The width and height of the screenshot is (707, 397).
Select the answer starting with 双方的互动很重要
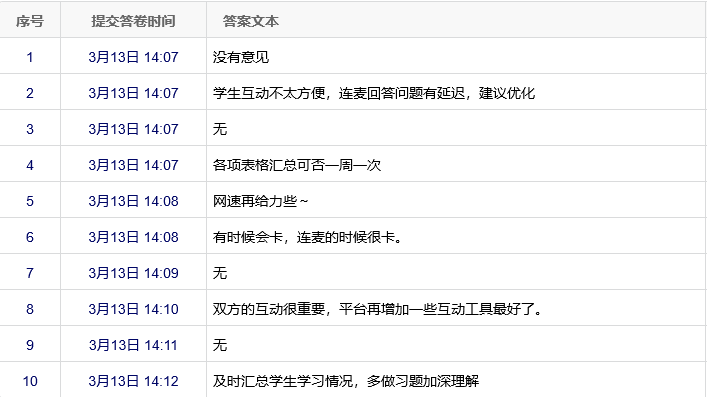(x=377, y=309)
